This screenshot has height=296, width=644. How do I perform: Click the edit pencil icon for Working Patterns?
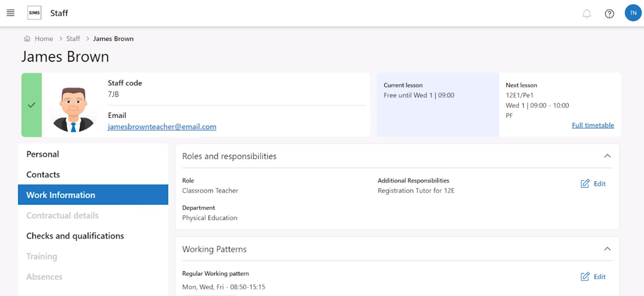tap(585, 277)
